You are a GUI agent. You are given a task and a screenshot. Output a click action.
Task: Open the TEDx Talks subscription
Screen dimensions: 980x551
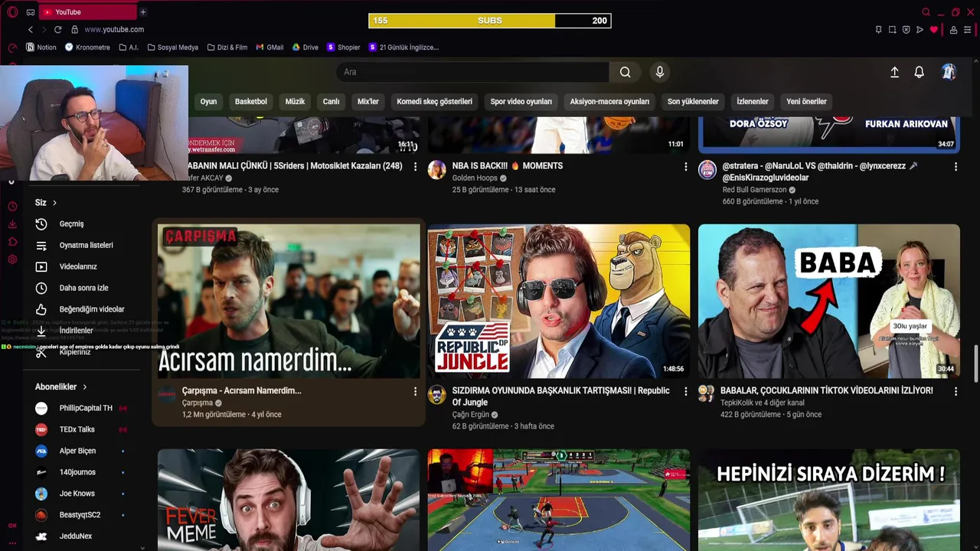coord(84,430)
